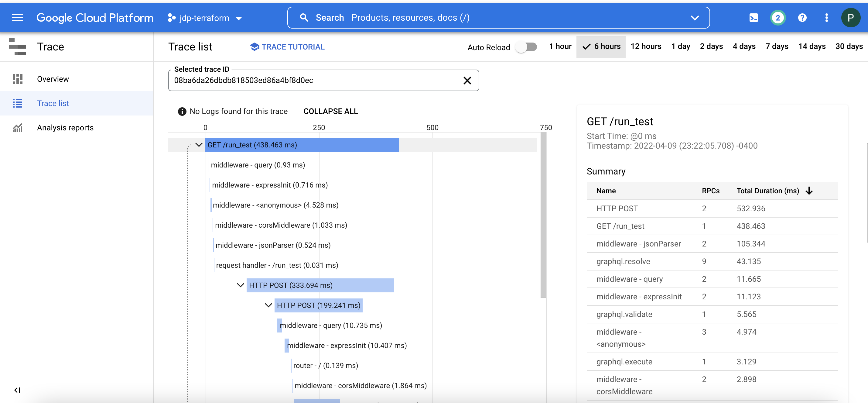Open Analysis reports in sidebar

[x=65, y=128]
